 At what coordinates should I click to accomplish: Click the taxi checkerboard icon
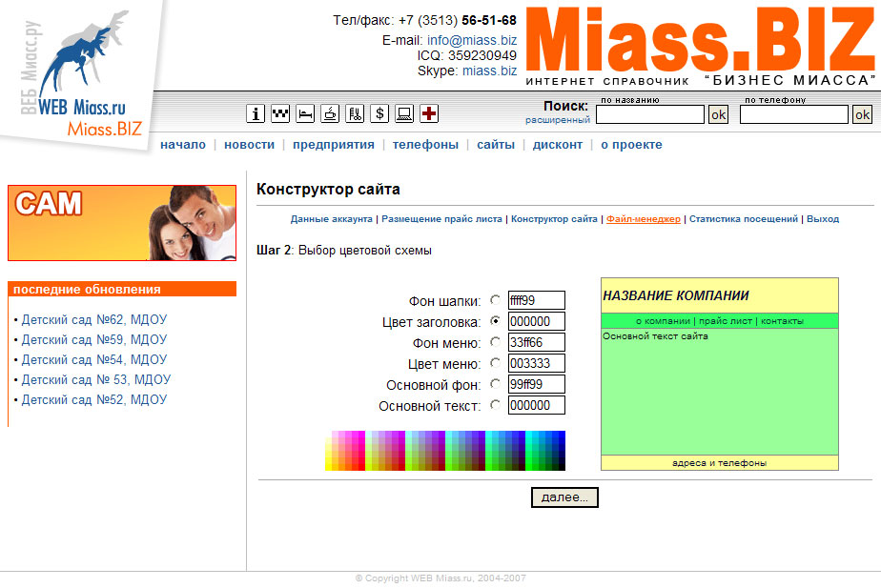(x=280, y=113)
